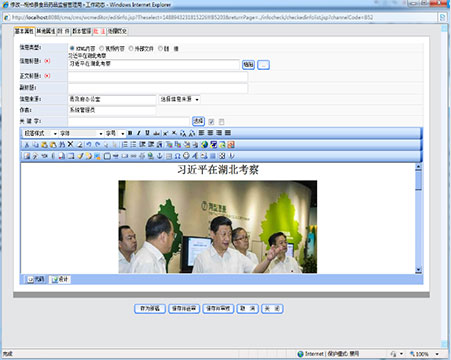Image resolution: width=451 pixels, height=360 pixels.
Task: Select the HTML内容 radio button
Action: coord(72,49)
